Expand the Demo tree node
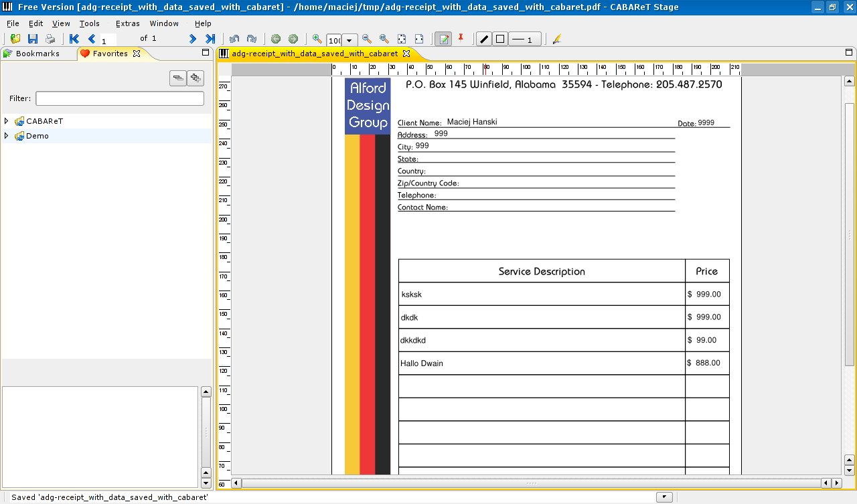The image size is (857, 504). click(x=7, y=136)
